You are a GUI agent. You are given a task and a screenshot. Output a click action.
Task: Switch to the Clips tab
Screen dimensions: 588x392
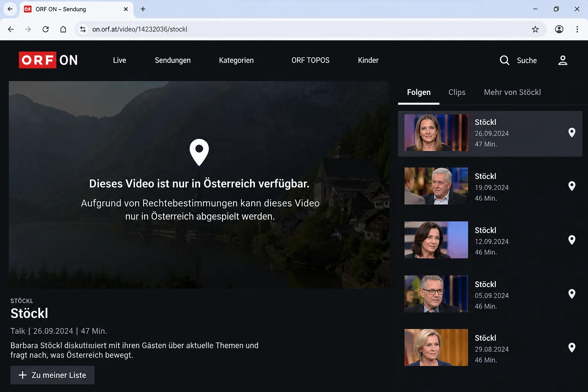point(457,92)
